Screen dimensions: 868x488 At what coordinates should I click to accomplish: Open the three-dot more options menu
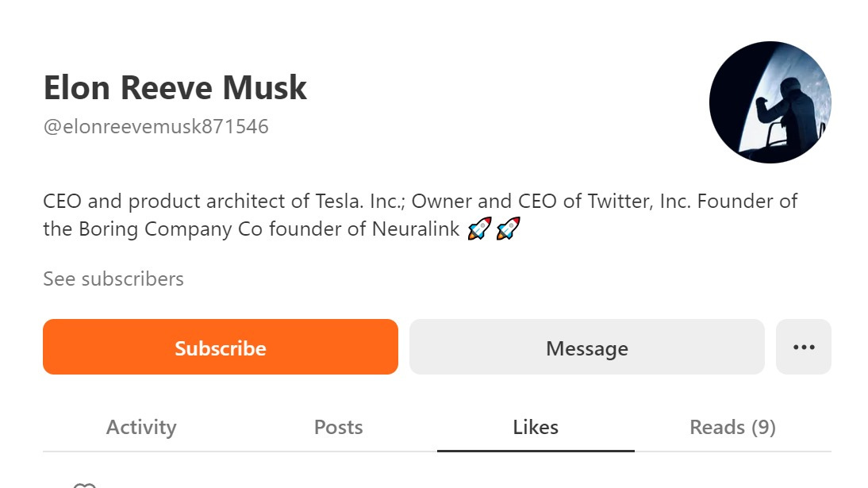coord(803,347)
